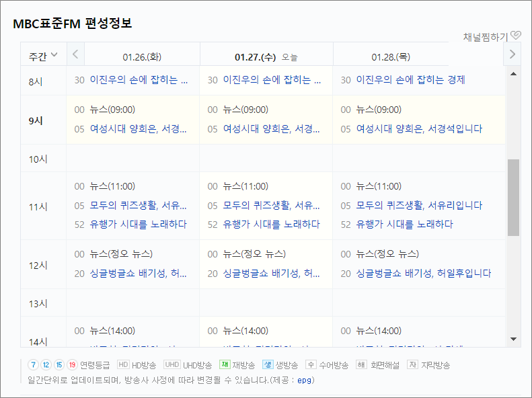Open 여성시대 양희은 program on 01.26
The height and width of the screenshot is (398, 532).
138,129
